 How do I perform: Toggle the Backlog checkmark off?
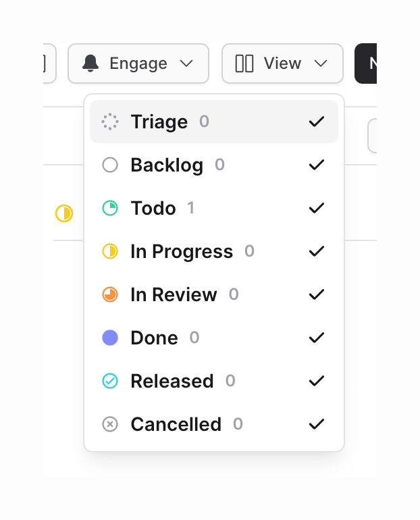[316, 165]
